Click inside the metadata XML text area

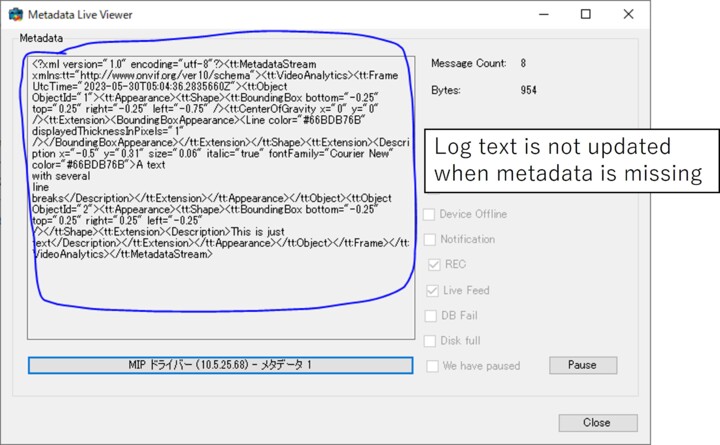pyautogui.click(x=220, y=300)
